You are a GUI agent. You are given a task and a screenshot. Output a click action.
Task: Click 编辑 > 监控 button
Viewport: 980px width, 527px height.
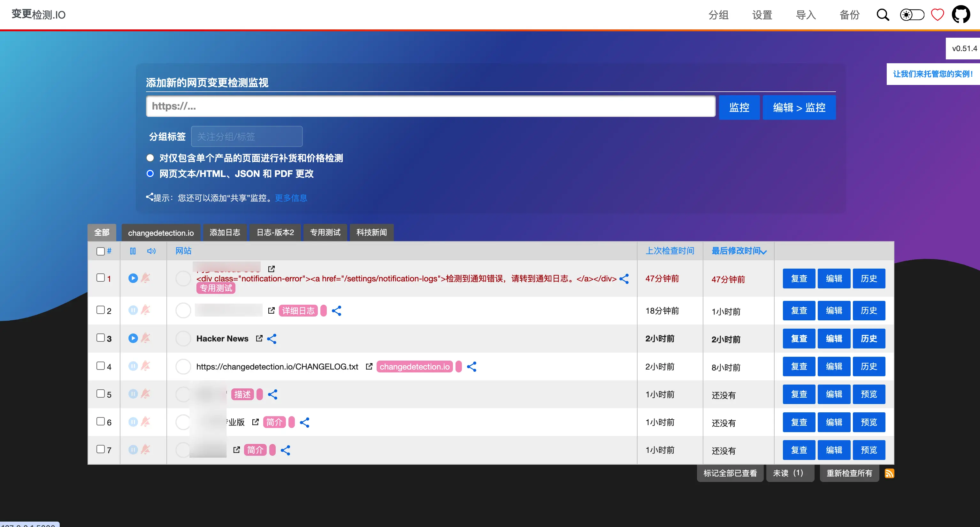(x=799, y=107)
